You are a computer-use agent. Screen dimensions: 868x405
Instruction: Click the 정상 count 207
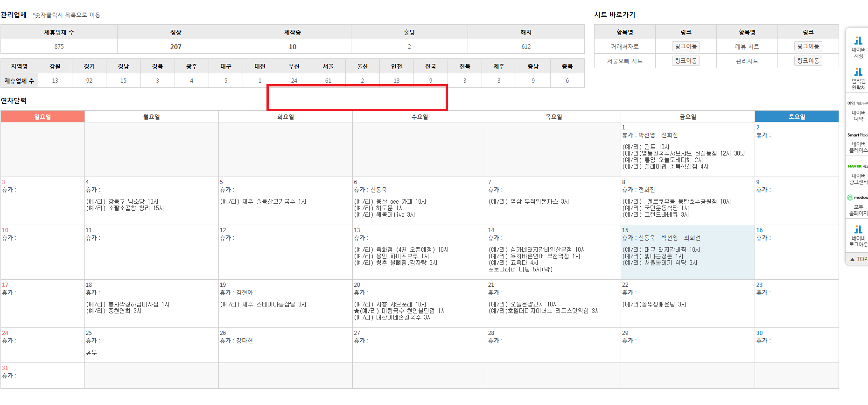[175, 47]
